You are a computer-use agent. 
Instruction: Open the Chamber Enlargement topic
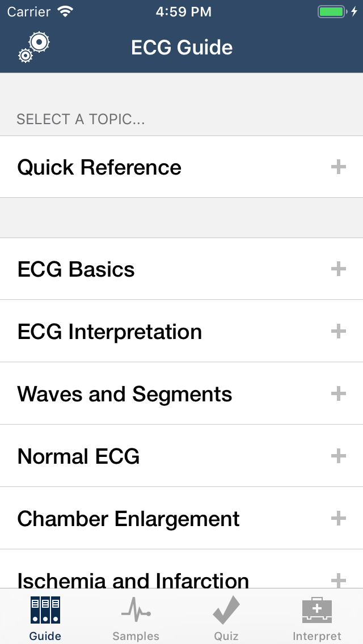click(x=129, y=519)
